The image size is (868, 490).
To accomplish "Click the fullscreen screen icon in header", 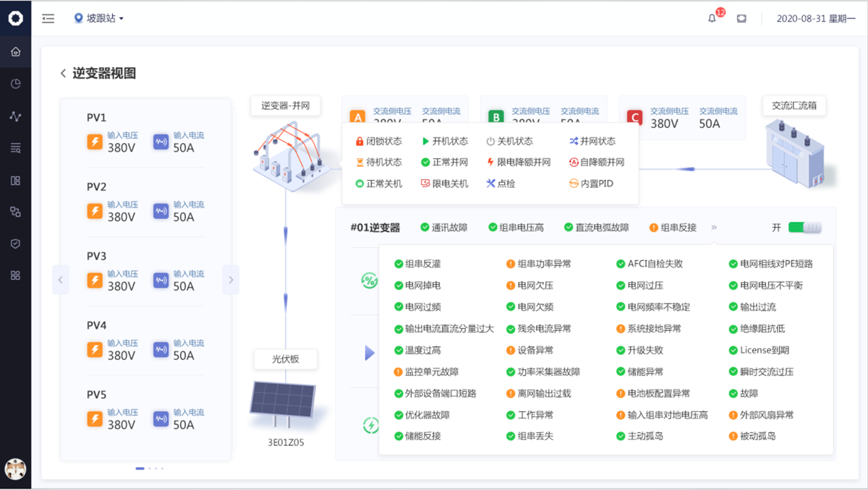I will [x=741, y=19].
